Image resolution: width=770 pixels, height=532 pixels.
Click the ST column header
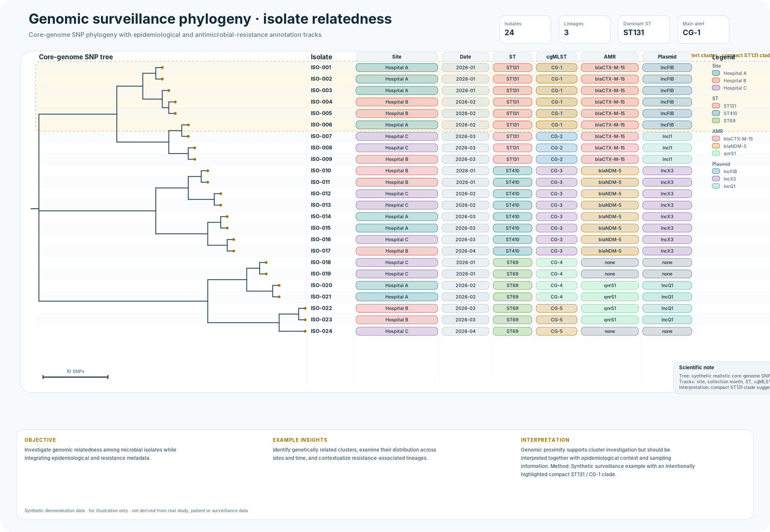pyautogui.click(x=512, y=56)
